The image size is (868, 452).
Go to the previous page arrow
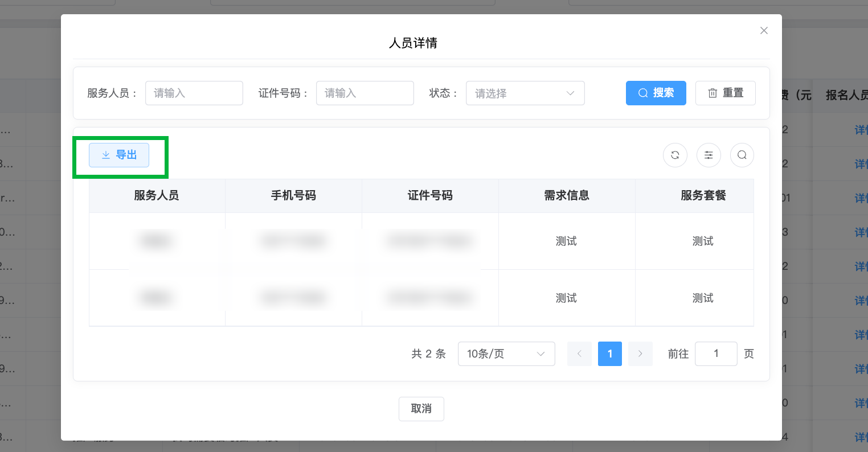(579, 354)
